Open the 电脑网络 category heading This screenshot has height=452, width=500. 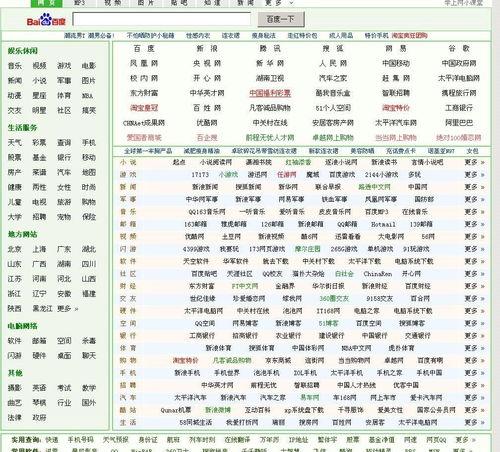point(23,326)
